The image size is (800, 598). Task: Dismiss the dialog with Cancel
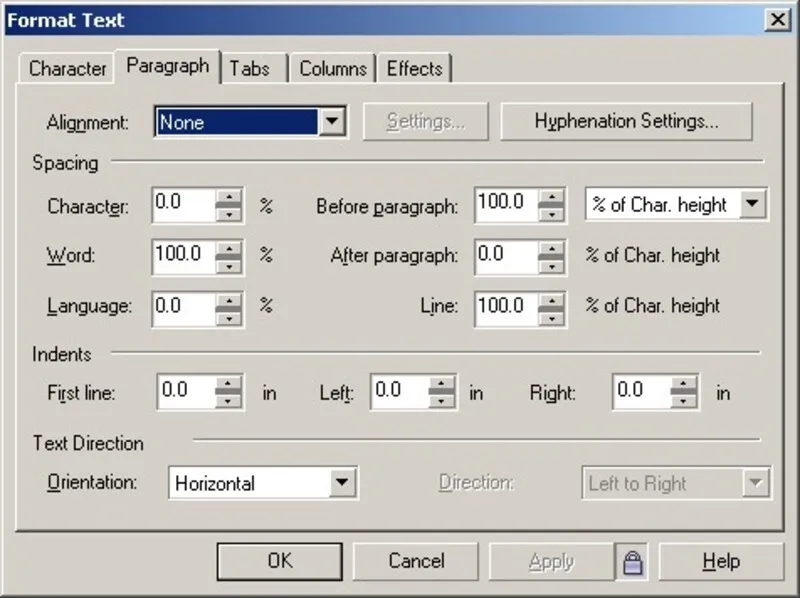416,561
